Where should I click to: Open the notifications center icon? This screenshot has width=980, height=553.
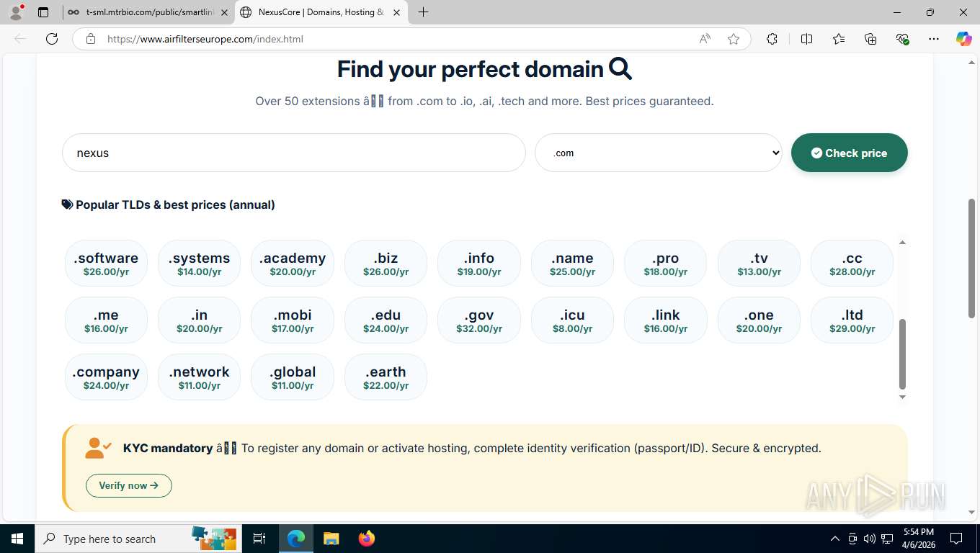(956, 539)
